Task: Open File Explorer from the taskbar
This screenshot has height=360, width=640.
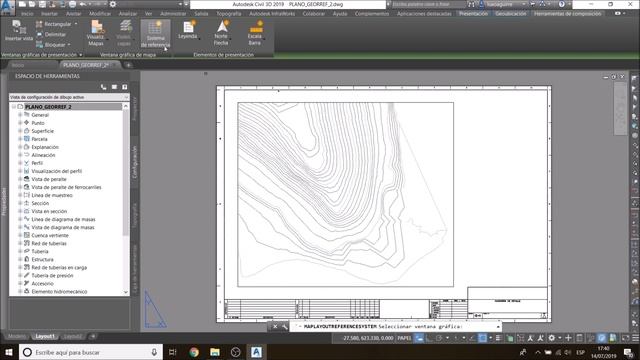Action: (215, 352)
